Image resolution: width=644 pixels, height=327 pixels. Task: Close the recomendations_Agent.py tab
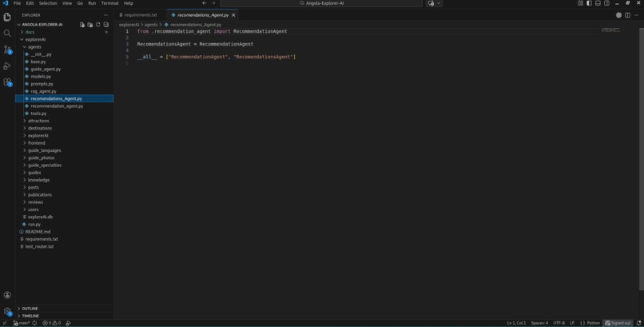pyautogui.click(x=233, y=15)
